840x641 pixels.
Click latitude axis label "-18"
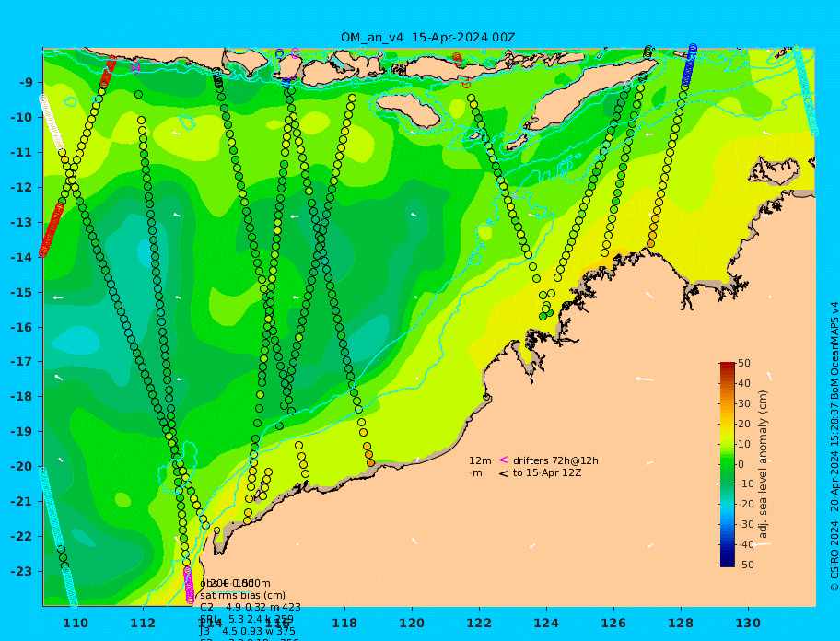pos(22,396)
